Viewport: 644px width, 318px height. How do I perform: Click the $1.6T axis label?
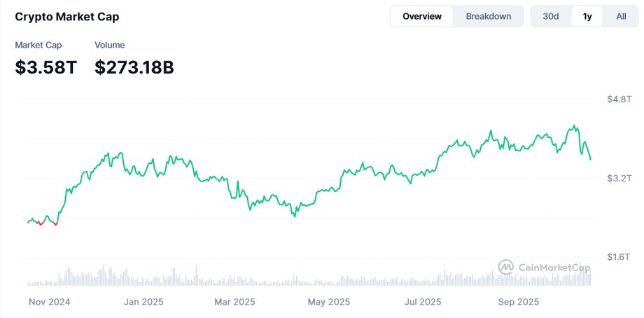coord(619,257)
